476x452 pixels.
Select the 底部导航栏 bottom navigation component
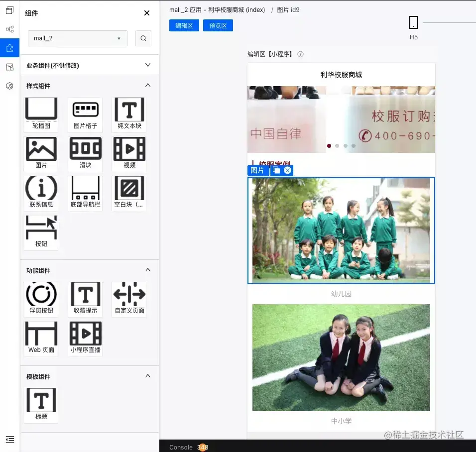tap(85, 193)
